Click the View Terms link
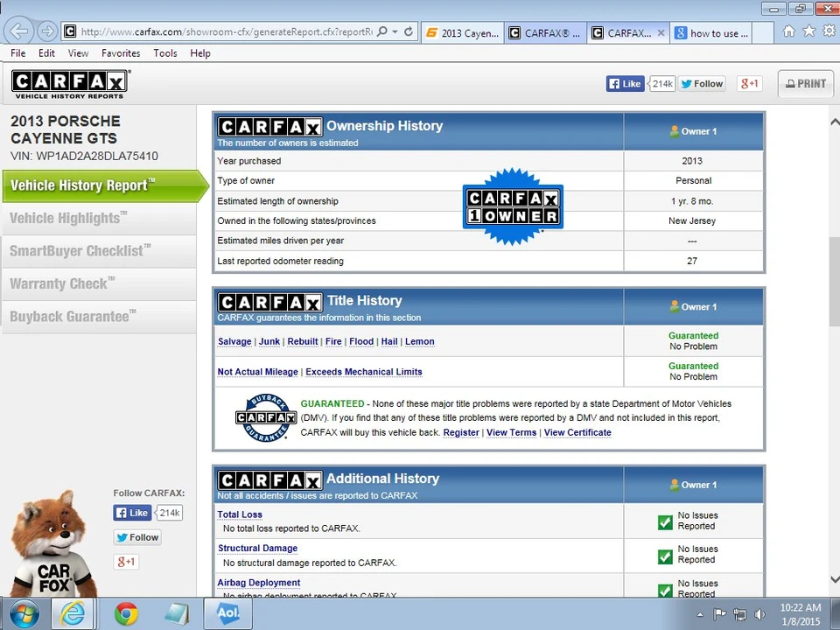The height and width of the screenshot is (630, 840). click(x=512, y=433)
